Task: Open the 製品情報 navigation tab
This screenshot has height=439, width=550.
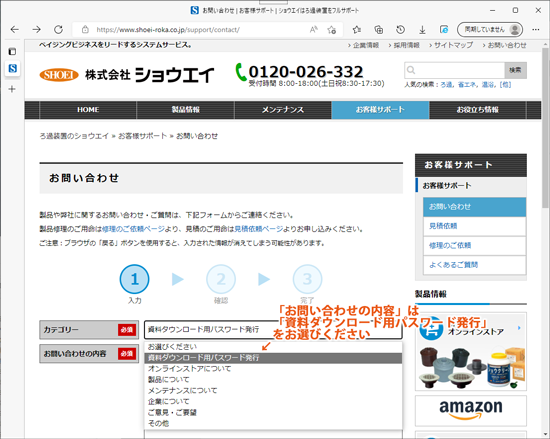Action: (x=185, y=110)
